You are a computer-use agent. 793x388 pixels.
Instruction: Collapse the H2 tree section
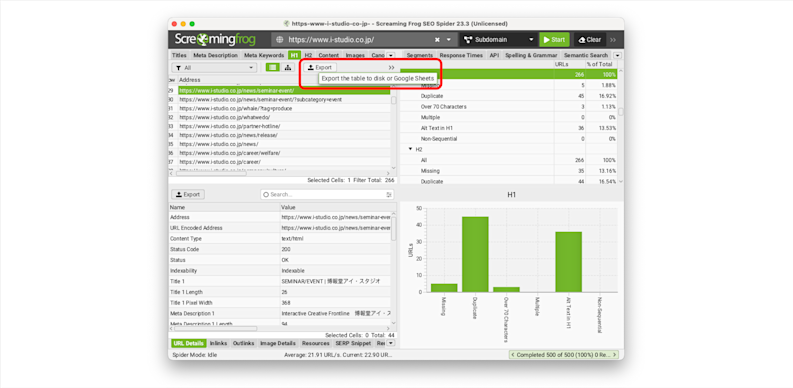click(411, 149)
